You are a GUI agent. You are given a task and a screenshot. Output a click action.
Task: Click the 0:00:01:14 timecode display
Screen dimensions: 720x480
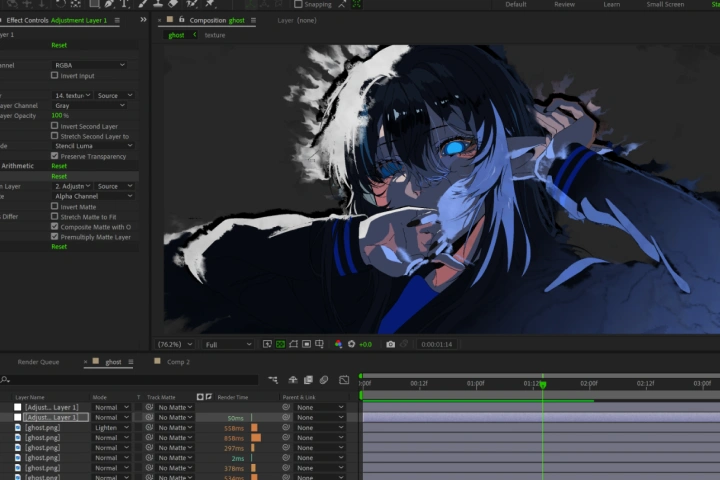pyautogui.click(x=437, y=344)
